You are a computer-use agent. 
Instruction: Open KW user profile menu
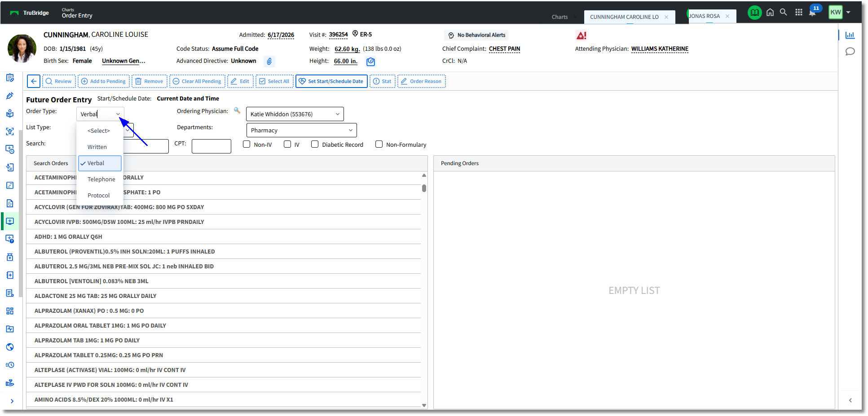pyautogui.click(x=839, y=12)
